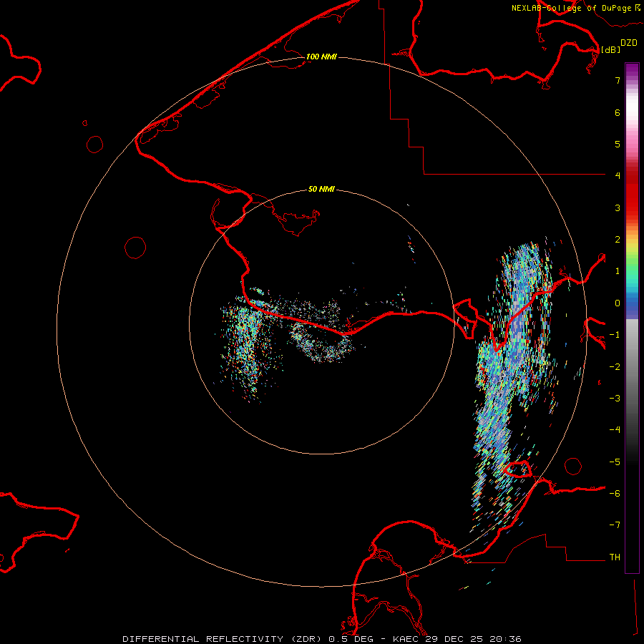
Task: Click the [dB] units label
Action: click(611, 49)
